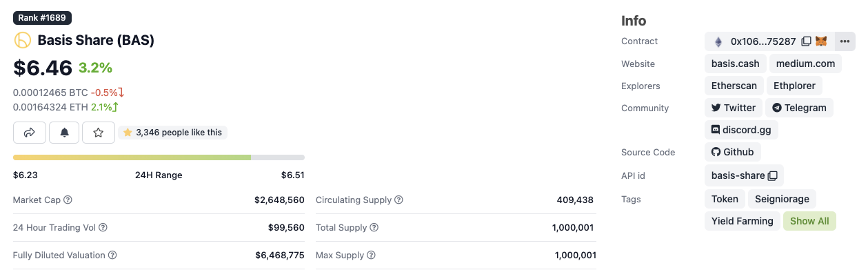The image size is (868, 279).
Task: Expand tags with Show All
Action: coord(809,221)
